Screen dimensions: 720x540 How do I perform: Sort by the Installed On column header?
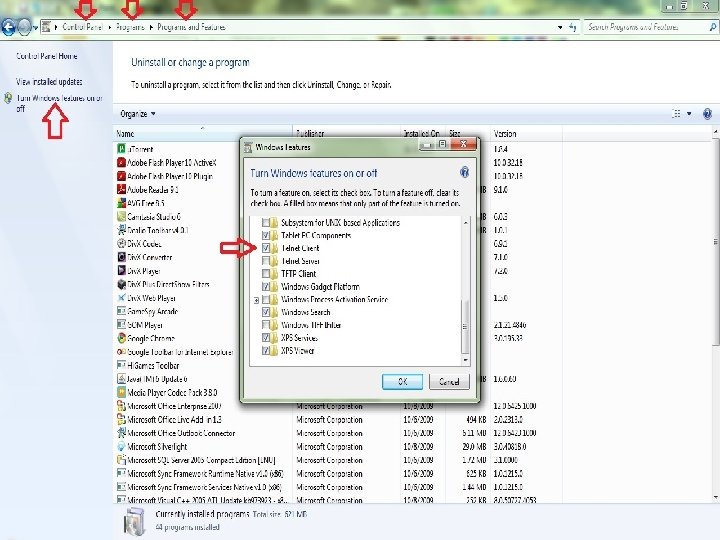[422, 134]
